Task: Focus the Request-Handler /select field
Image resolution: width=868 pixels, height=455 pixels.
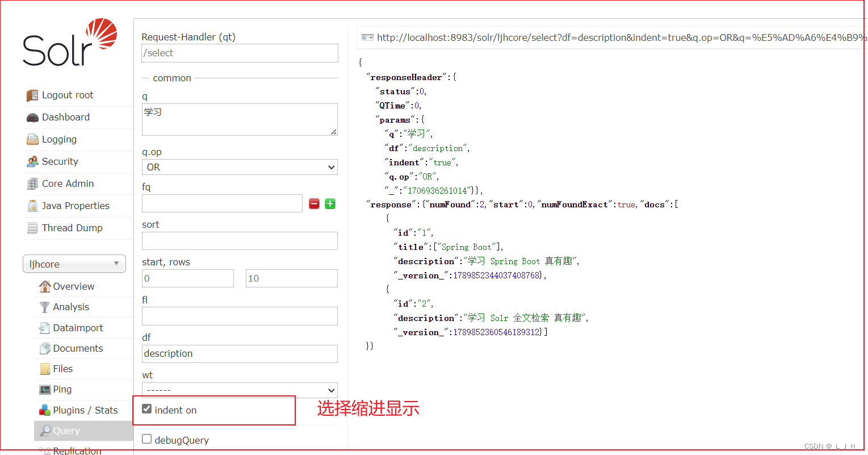Action: pos(240,53)
